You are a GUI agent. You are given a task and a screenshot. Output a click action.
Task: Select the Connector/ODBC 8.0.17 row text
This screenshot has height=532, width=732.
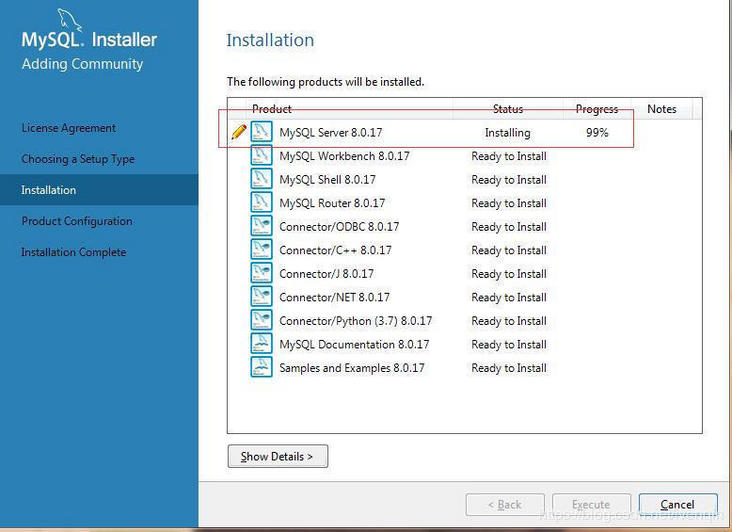tap(339, 227)
